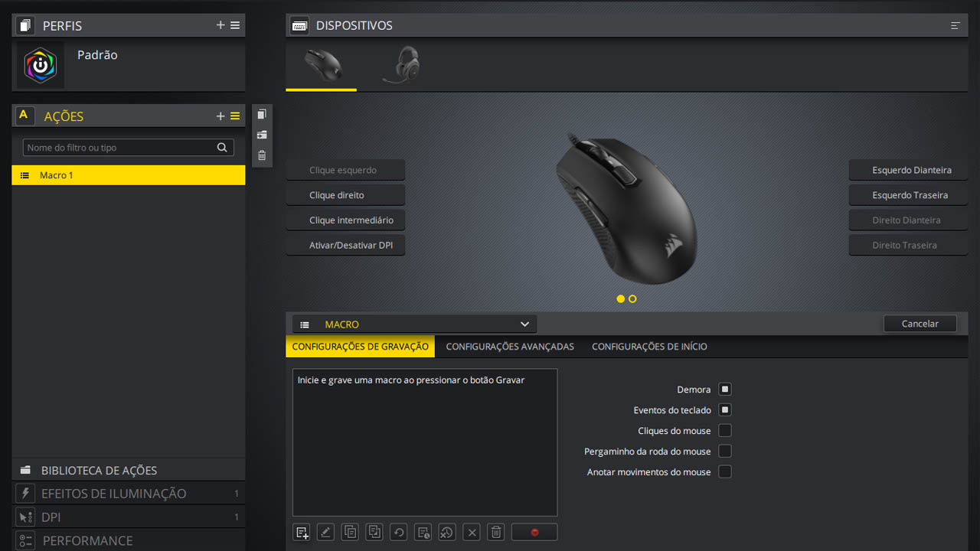Click the Padrão profile name
Viewport: 980px width, 551px height.
click(97, 55)
